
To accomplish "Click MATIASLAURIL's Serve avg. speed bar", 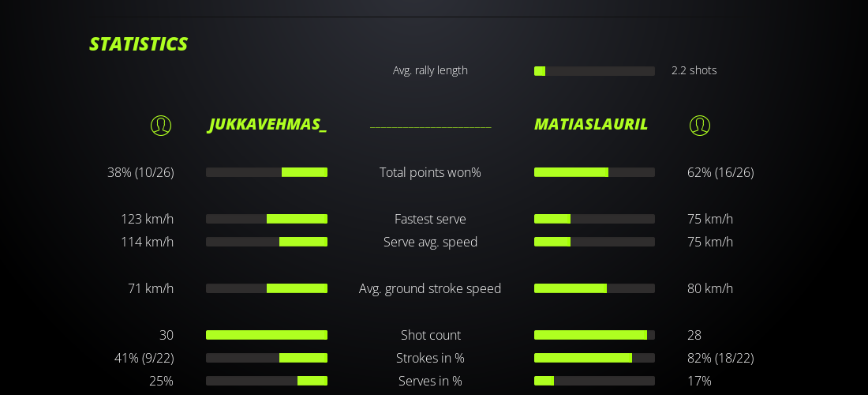I will click(594, 242).
